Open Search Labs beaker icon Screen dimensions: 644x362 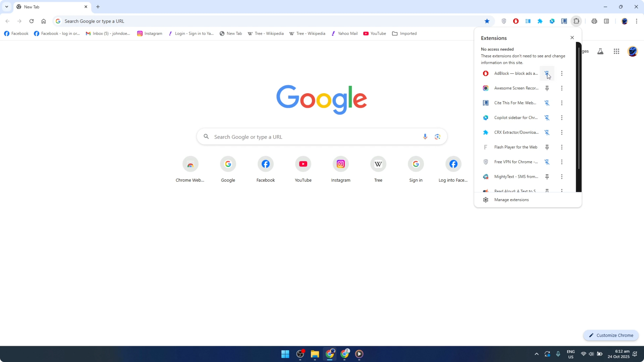pos(600,51)
